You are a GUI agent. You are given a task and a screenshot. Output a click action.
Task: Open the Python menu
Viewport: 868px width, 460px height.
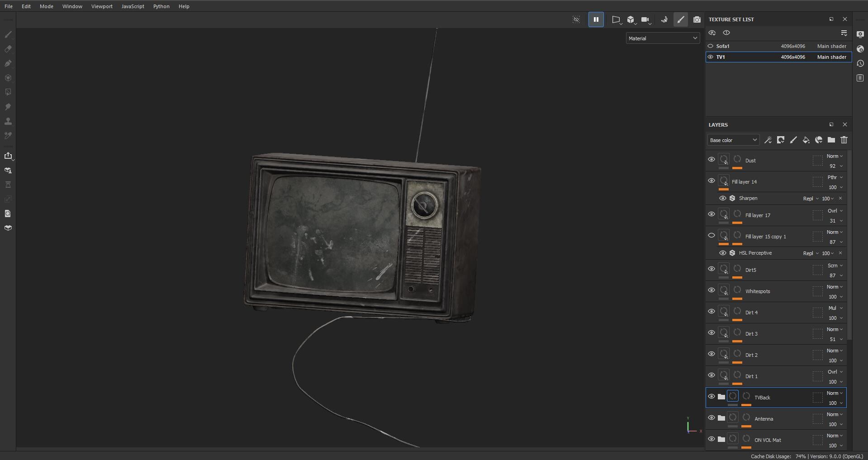point(161,6)
